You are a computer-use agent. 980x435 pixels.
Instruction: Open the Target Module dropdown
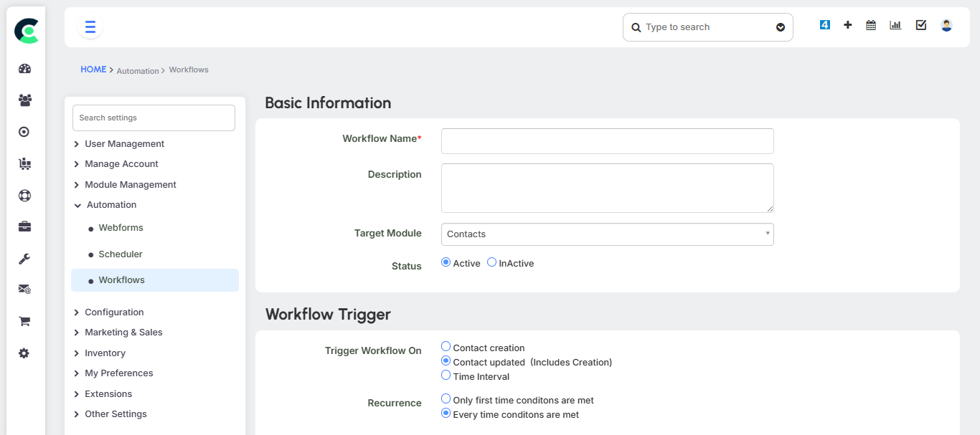[607, 234]
